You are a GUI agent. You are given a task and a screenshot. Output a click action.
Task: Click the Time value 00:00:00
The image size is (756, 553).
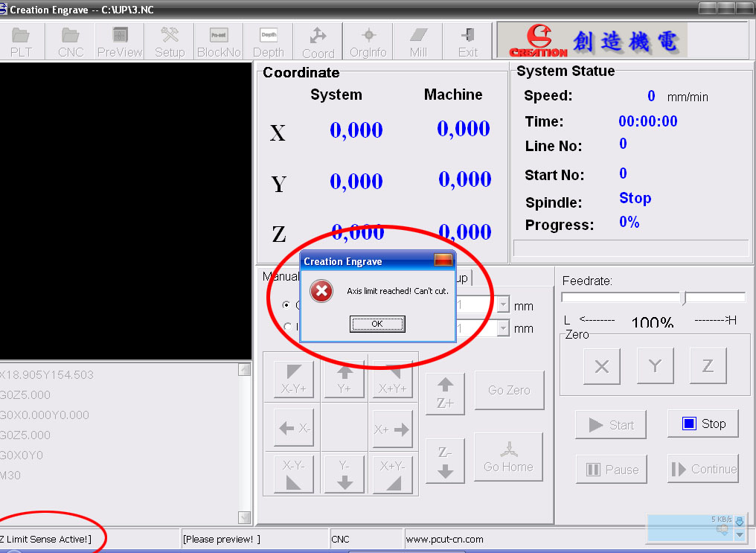click(648, 121)
